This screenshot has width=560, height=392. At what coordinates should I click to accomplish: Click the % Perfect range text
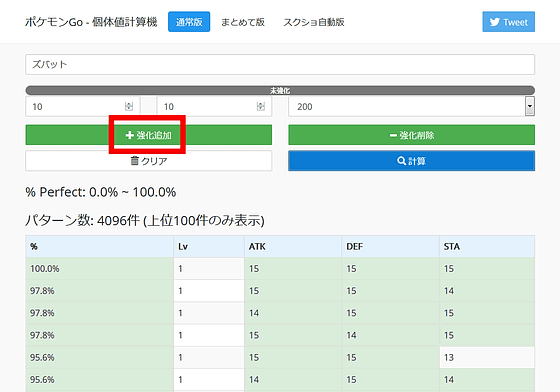(x=101, y=192)
